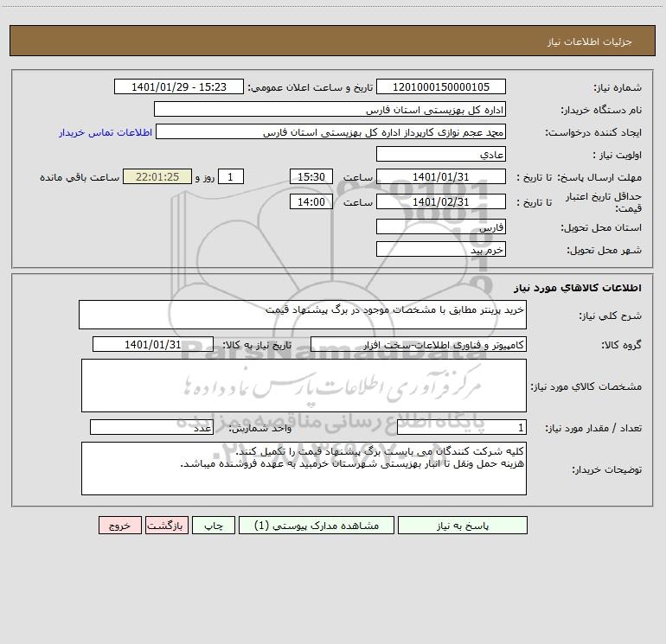The width and height of the screenshot is (666, 644).
Task: Click the پاسخ به نیاز button
Action: tap(463, 525)
